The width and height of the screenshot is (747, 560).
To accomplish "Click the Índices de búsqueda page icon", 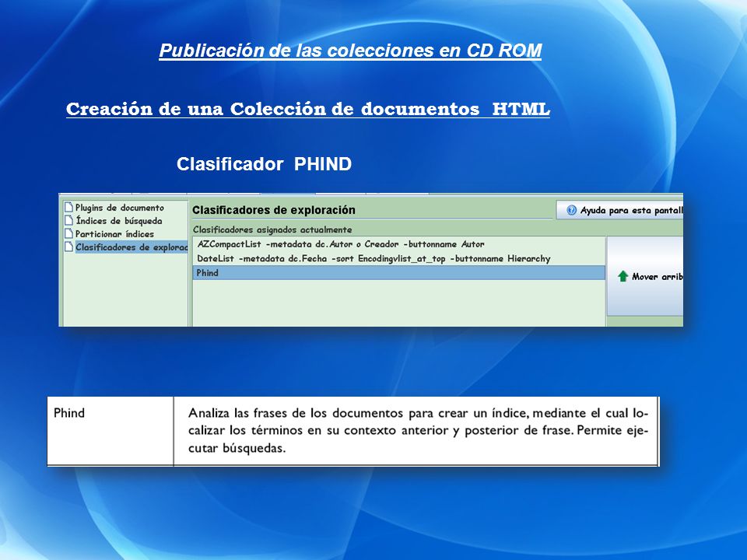I will coord(69,220).
